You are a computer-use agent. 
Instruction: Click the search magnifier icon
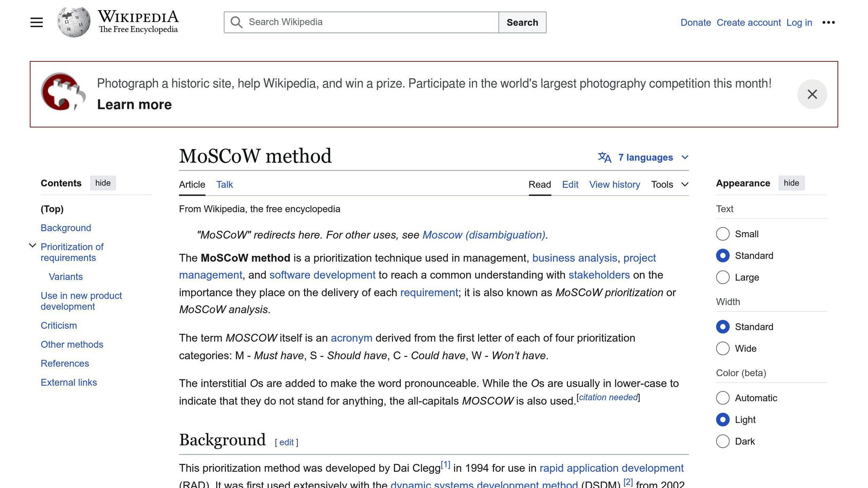[x=236, y=22]
